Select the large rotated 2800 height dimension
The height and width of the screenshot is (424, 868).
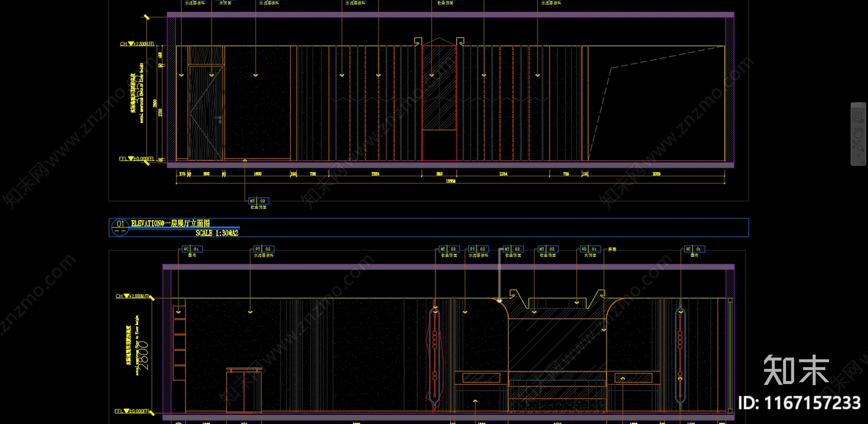(143, 355)
